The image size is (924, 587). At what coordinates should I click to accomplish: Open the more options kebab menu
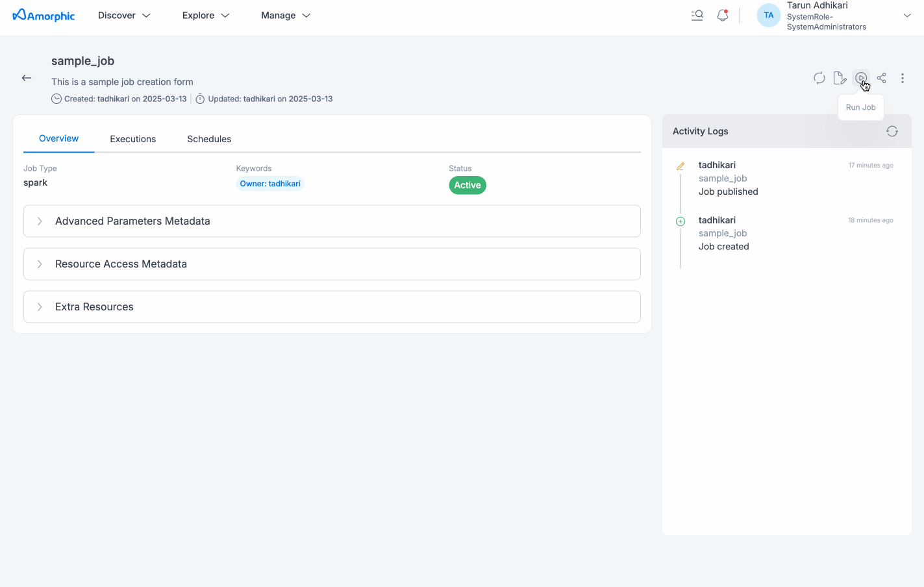(x=903, y=78)
